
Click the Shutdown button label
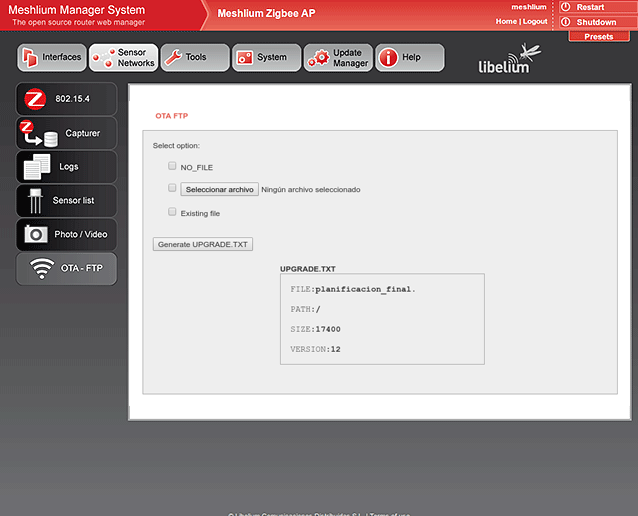pos(596,22)
